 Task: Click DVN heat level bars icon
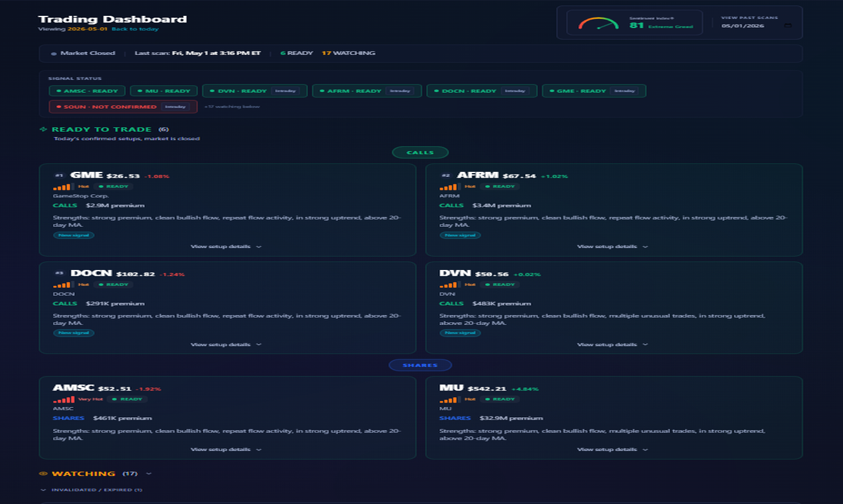coord(451,284)
